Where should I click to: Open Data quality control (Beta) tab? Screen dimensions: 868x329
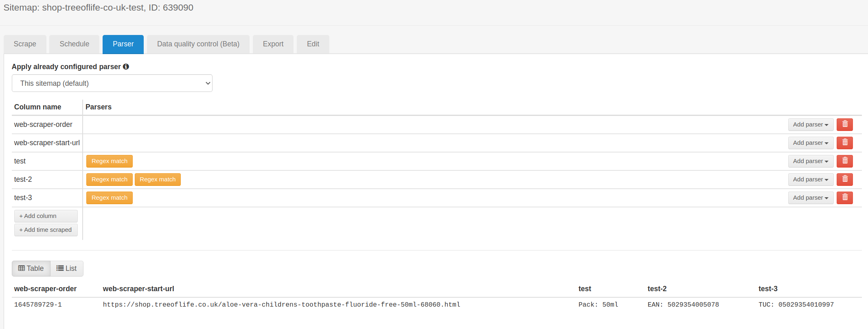[x=198, y=44]
